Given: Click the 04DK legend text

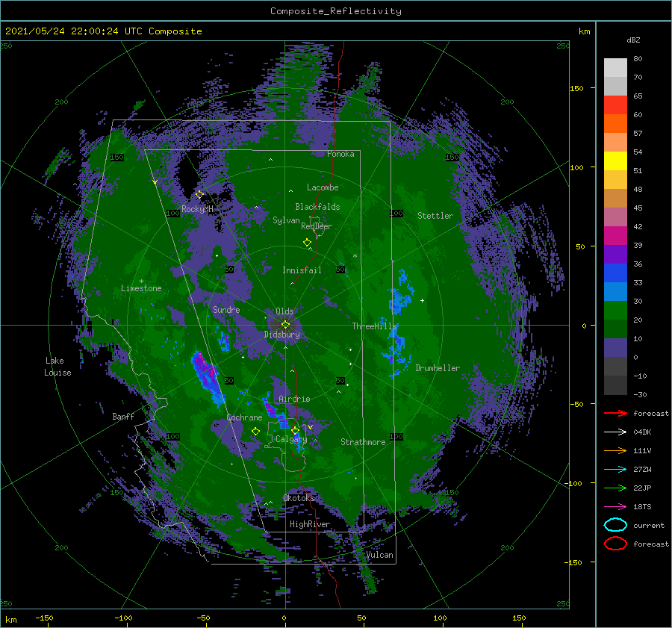Looking at the screenshot, I should tap(642, 432).
